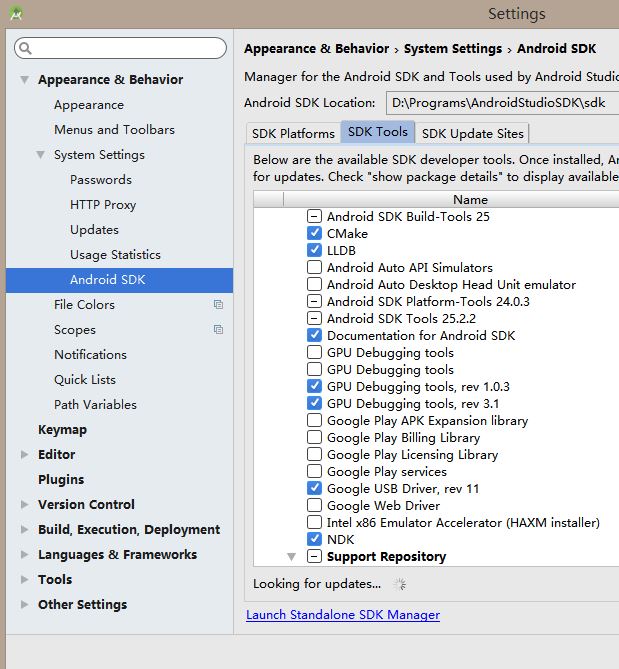Open the SDK Update Sites tab
Image resolution: width=619 pixels, height=669 pixels.
[471, 133]
